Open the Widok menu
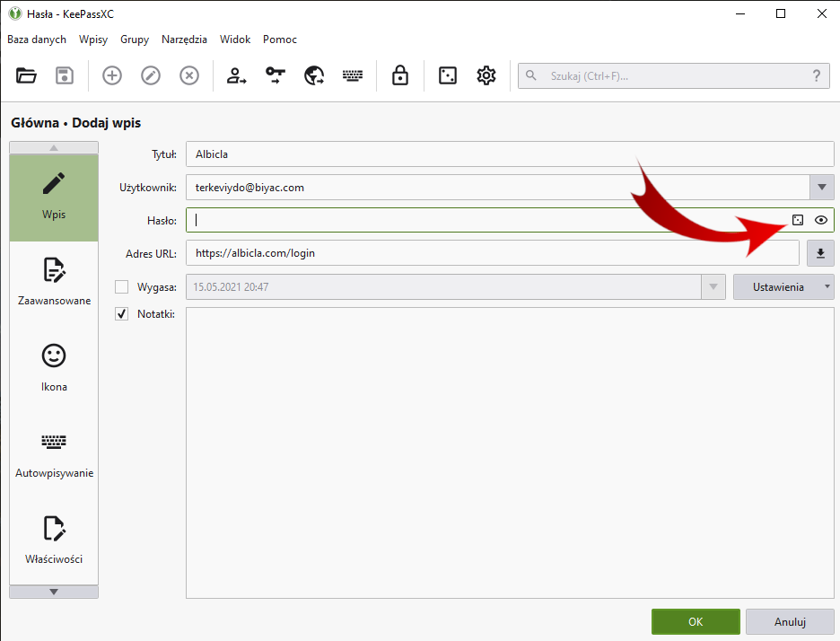The height and width of the screenshot is (641, 840). (235, 40)
